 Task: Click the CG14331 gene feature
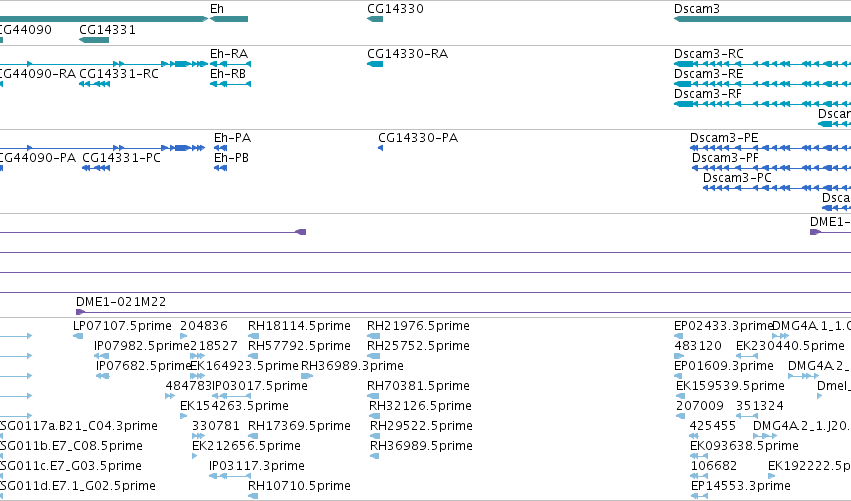point(94,40)
